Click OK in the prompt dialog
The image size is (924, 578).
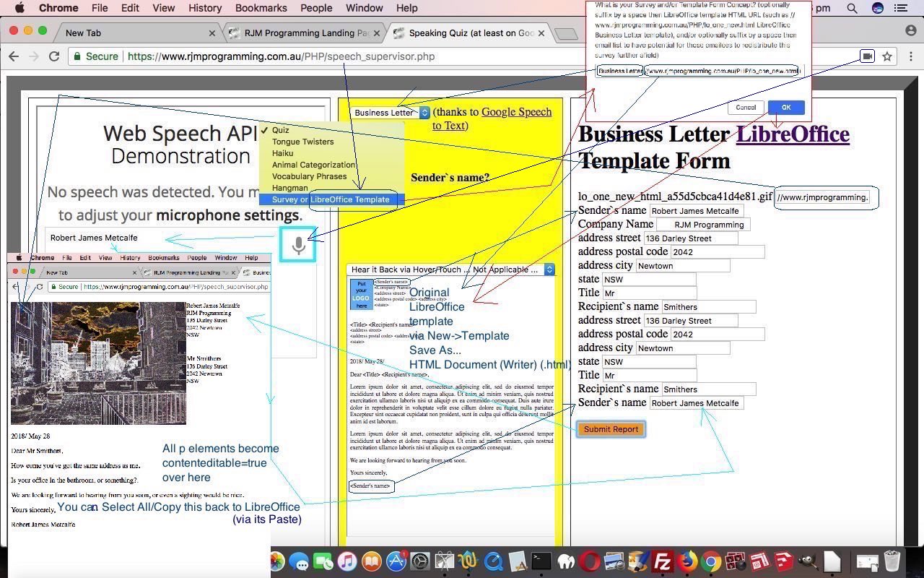786,107
